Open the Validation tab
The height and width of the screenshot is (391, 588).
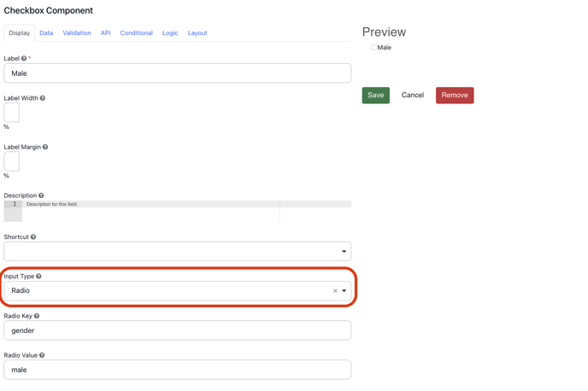(x=77, y=33)
